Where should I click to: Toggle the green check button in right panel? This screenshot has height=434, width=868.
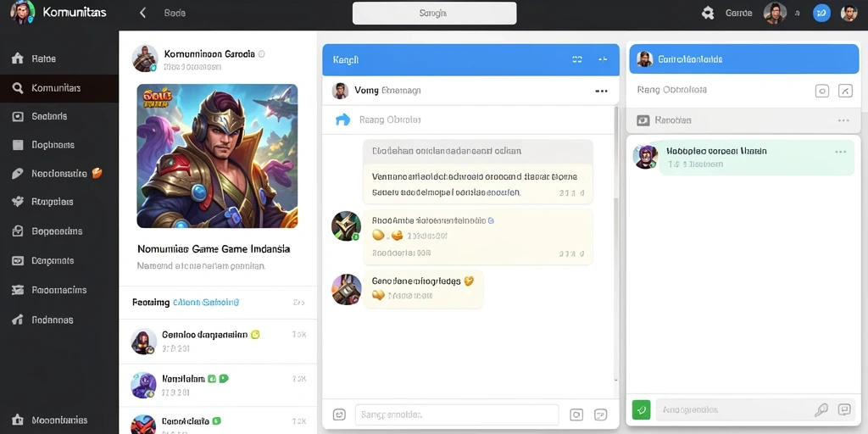642,409
